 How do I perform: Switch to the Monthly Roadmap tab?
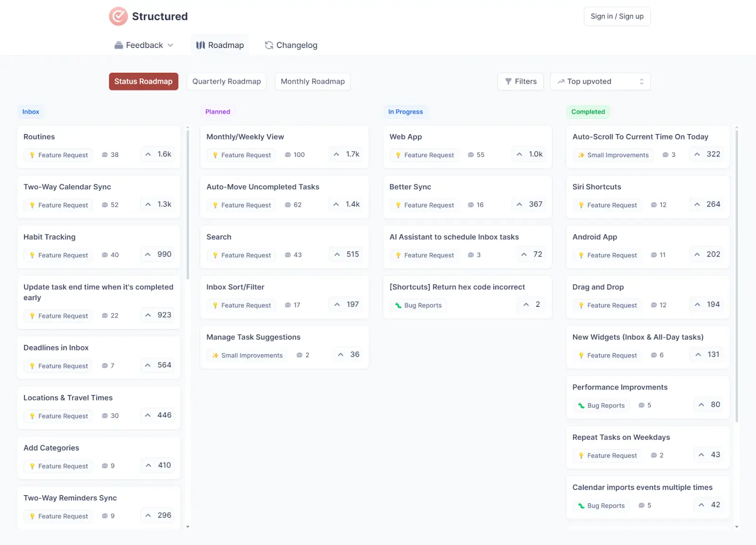(x=312, y=81)
